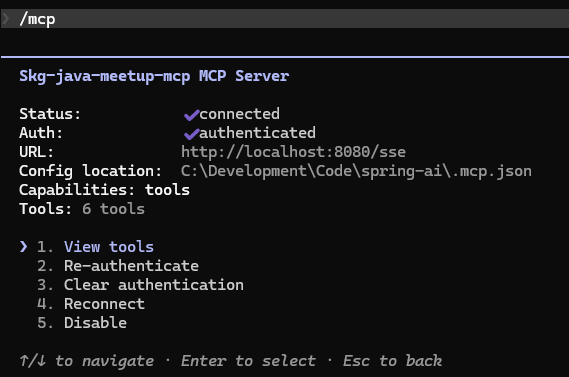Click the Skg-java-meetup-mcp MCP Server title
Image resolution: width=569 pixels, height=377 pixels.
point(154,77)
